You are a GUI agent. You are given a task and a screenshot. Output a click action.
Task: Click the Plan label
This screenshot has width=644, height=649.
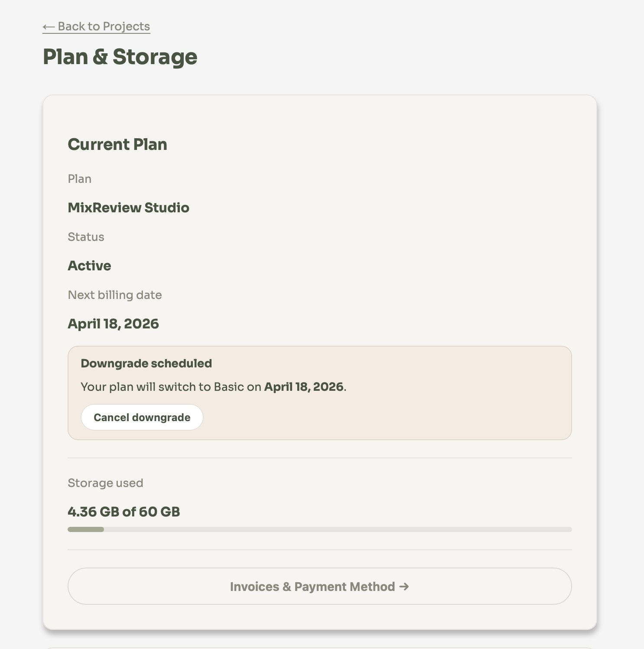[x=79, y=178]
